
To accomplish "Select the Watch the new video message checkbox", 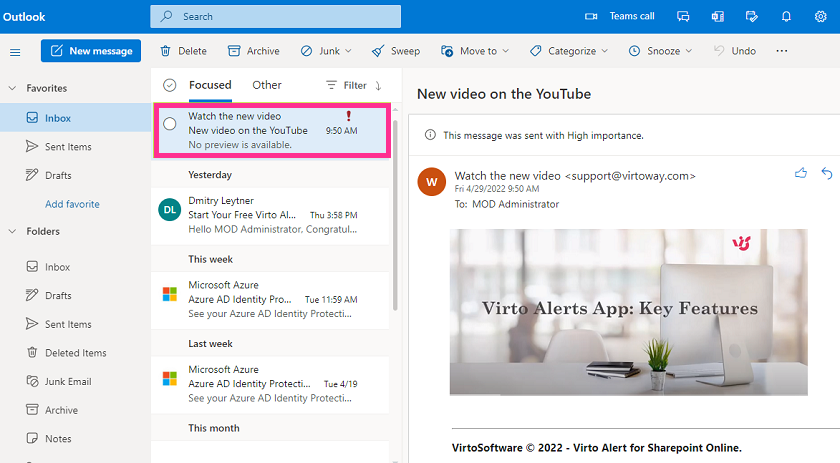I will pyautogui.click(x=170, y=124).
